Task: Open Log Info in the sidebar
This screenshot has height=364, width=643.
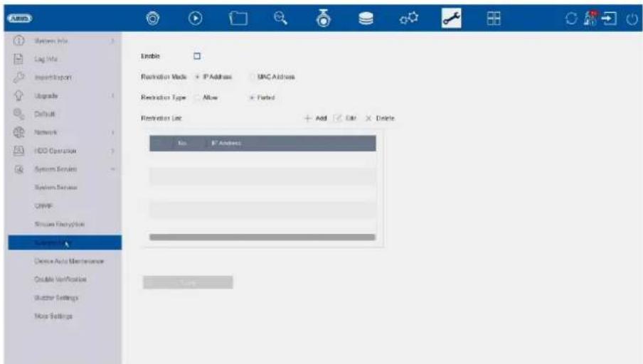Action: pyautogui.click(x=46, y=59)
